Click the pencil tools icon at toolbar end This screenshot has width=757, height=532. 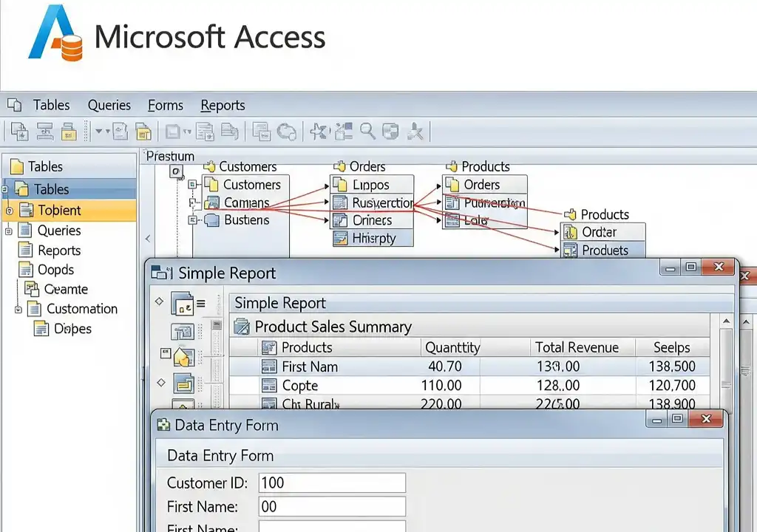coord(415,132)
